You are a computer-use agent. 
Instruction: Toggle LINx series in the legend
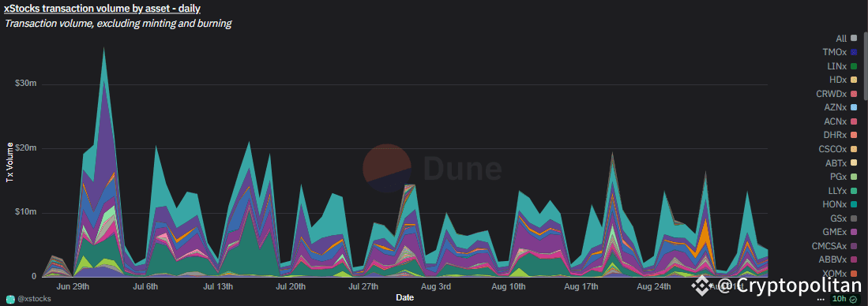[x=843, y=65]
